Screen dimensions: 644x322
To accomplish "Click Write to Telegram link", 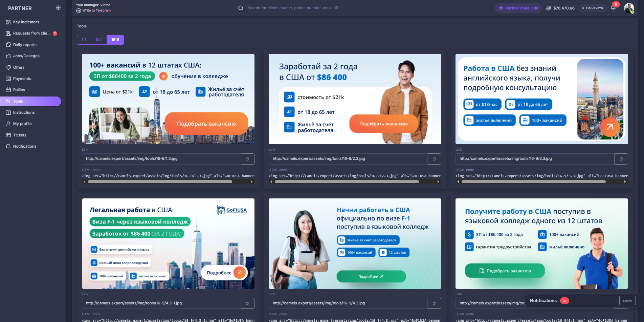I will [x=96, y=10].
